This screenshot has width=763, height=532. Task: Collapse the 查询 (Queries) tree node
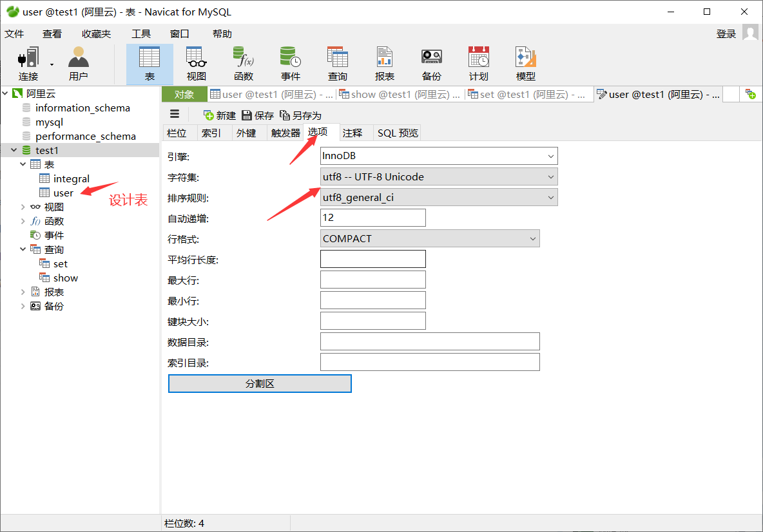(23, 249)
